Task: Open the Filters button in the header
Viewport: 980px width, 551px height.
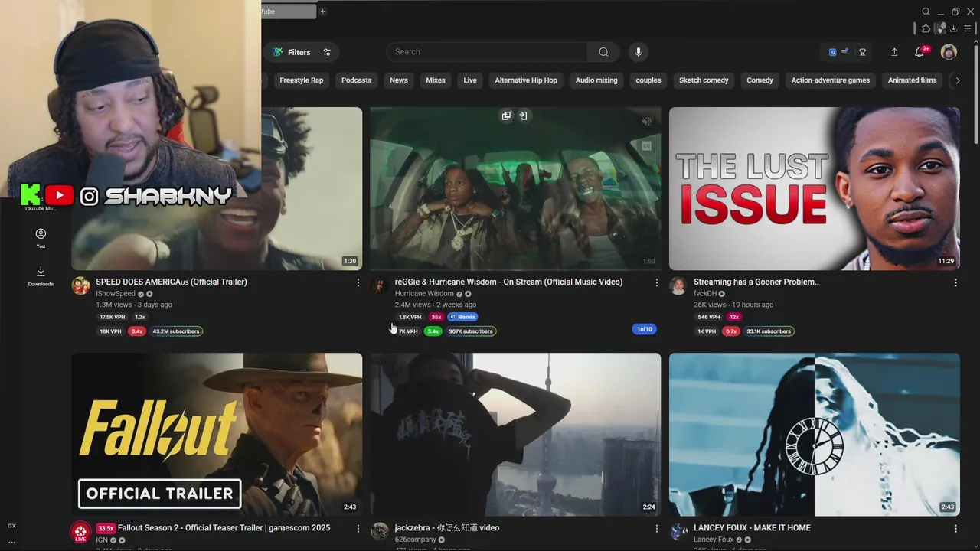Action: pyautogui.click(x=302, y=52)
